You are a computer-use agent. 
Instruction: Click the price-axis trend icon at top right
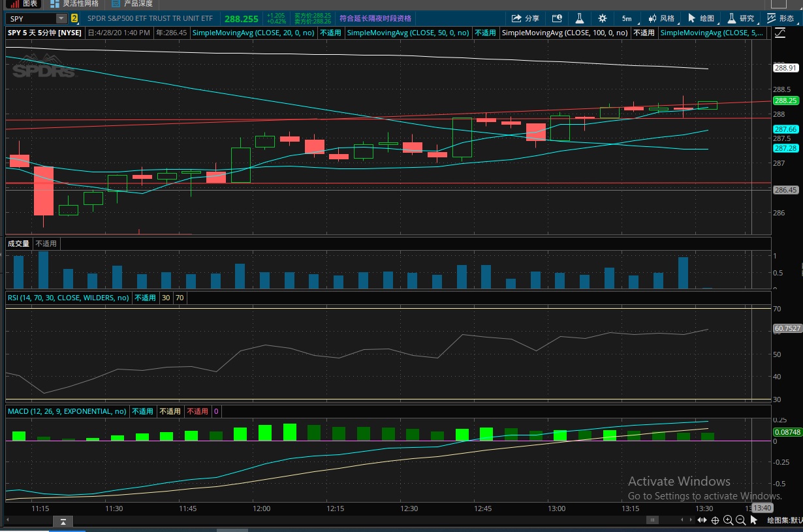[x=780, y=33]
